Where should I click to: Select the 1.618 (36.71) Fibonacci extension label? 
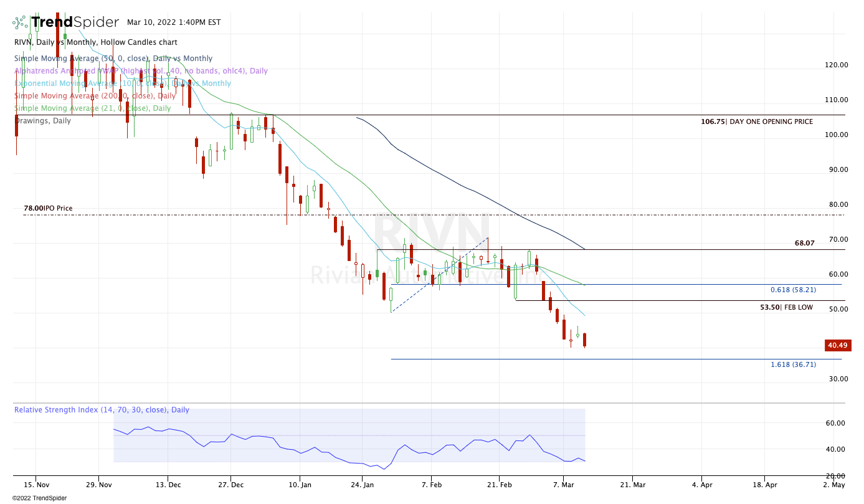point(793,364)
